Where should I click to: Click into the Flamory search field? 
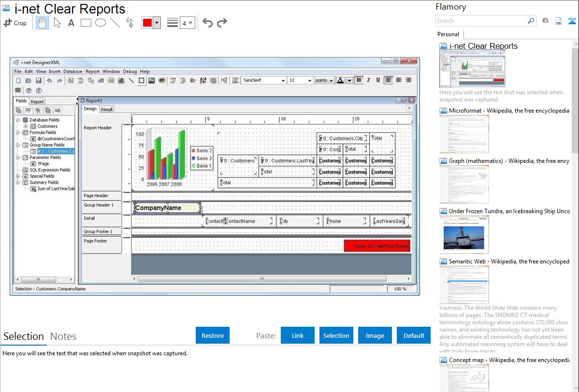(481, 21)
